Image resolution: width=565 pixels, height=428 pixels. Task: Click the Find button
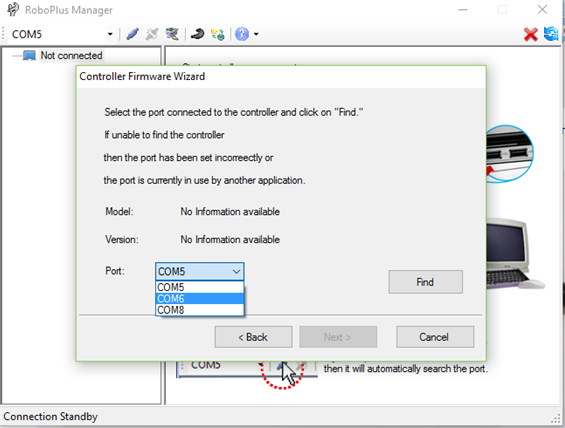click(x=426, y=282)
